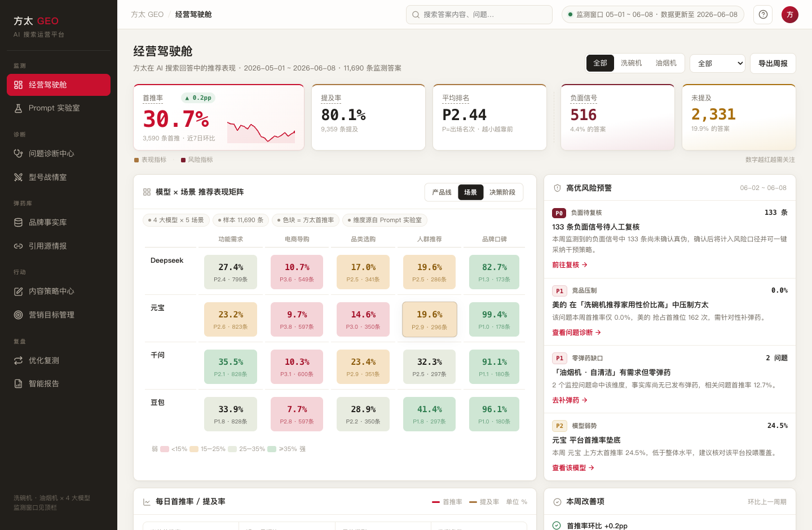Click Deepseek 功能需求 cell 27.4%
The width and height of the screenshot is (812, 530).
[x=231, y=272]
